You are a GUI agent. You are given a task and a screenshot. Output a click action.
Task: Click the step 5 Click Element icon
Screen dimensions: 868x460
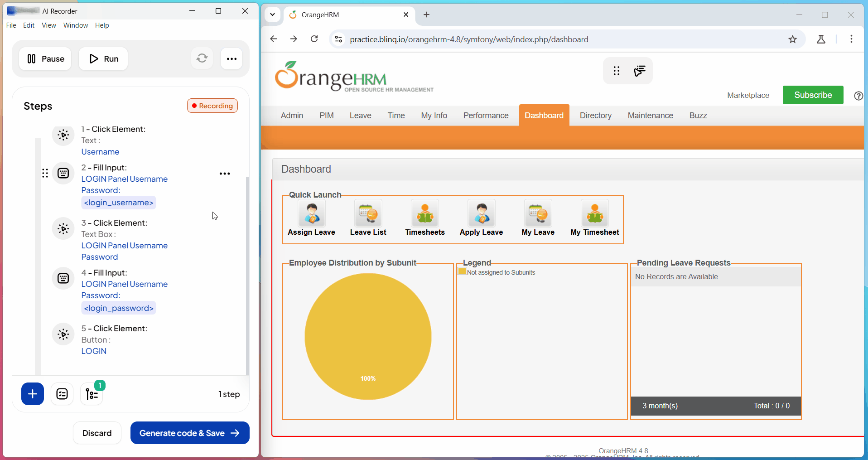point(63,334)
